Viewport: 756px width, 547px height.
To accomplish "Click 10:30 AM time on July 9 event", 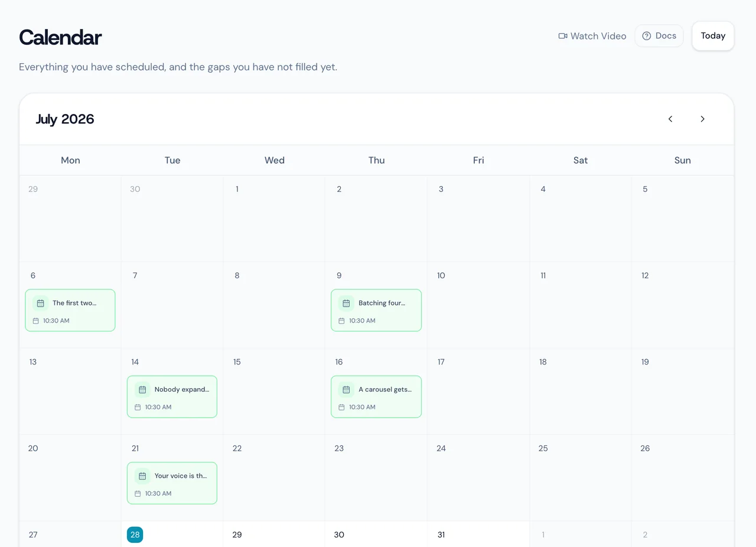I will [362, 321].
